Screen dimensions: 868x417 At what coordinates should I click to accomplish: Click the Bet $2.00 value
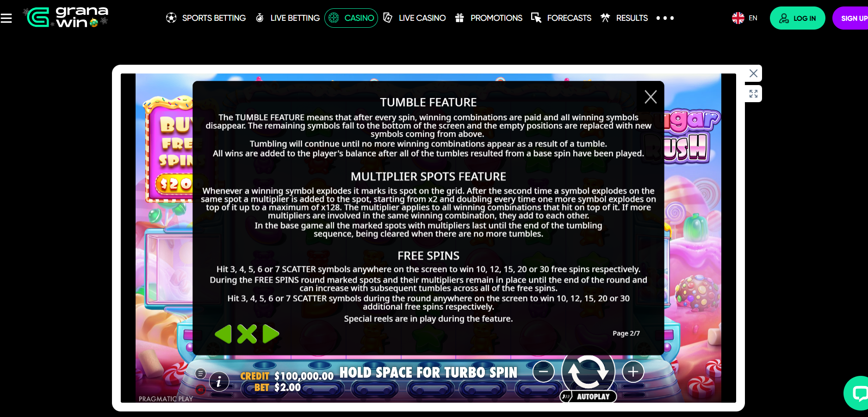click(288, 387)
